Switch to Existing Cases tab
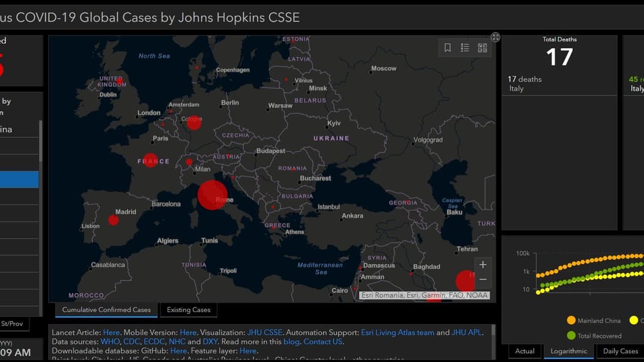The image size is (644, 362). (x=189, y=310)
